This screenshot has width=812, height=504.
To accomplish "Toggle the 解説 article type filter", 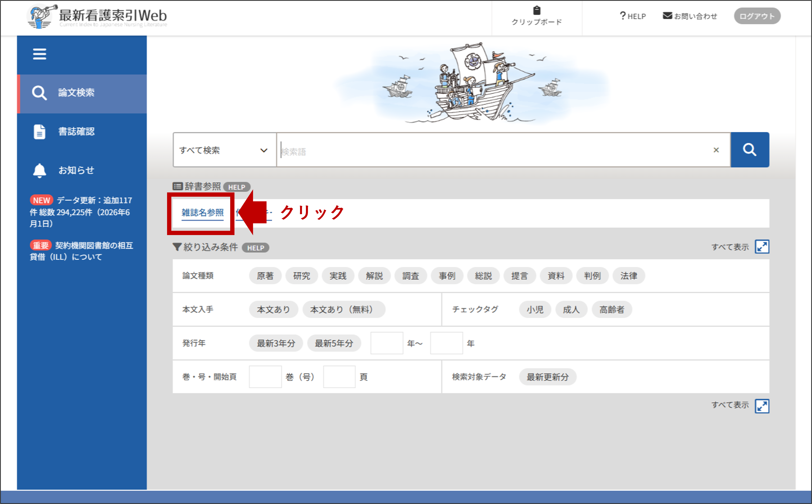I will coord(374,276).
